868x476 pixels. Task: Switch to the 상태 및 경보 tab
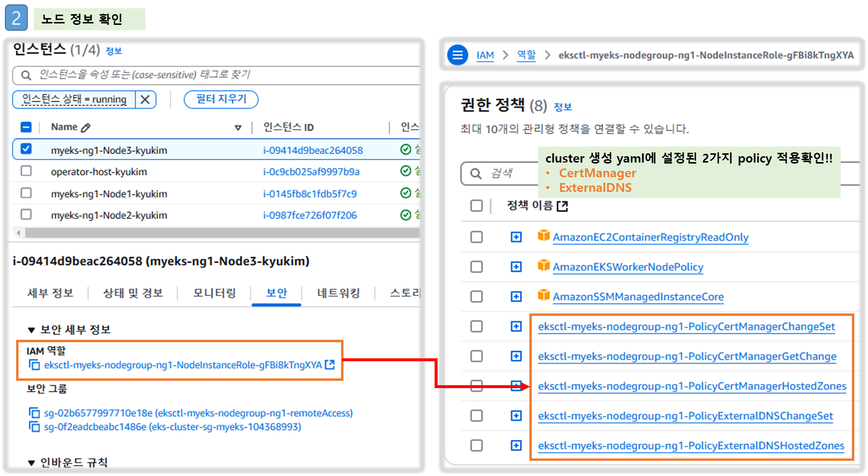coord(133,293)
